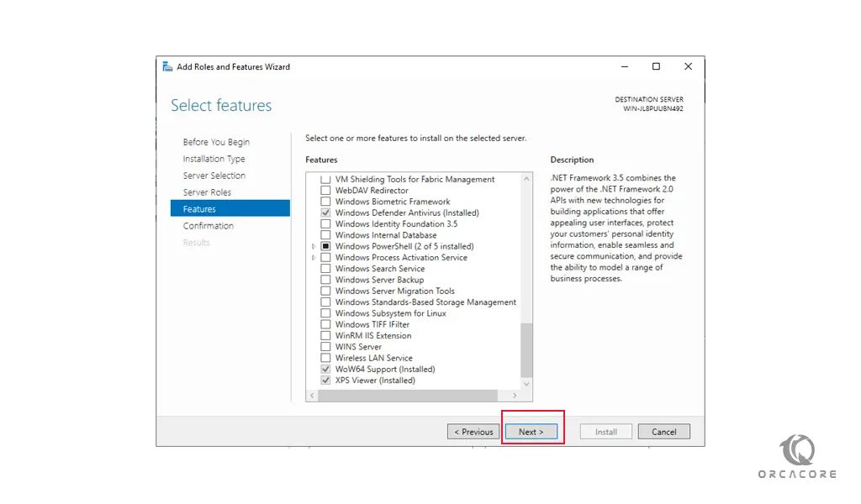Image resolution: width=861 pixels, height=504 pixels.
Task: Expand the Windows PowerShell tree node
Action: (x=314, y=246)
